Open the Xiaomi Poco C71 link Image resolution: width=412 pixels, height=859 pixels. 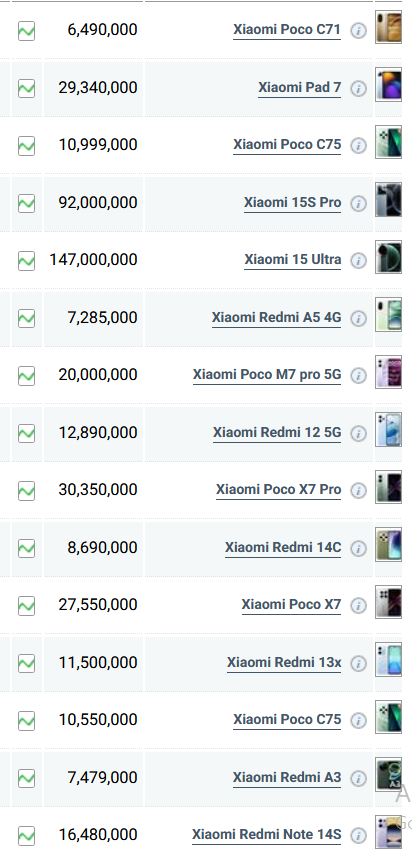point(287,30)
